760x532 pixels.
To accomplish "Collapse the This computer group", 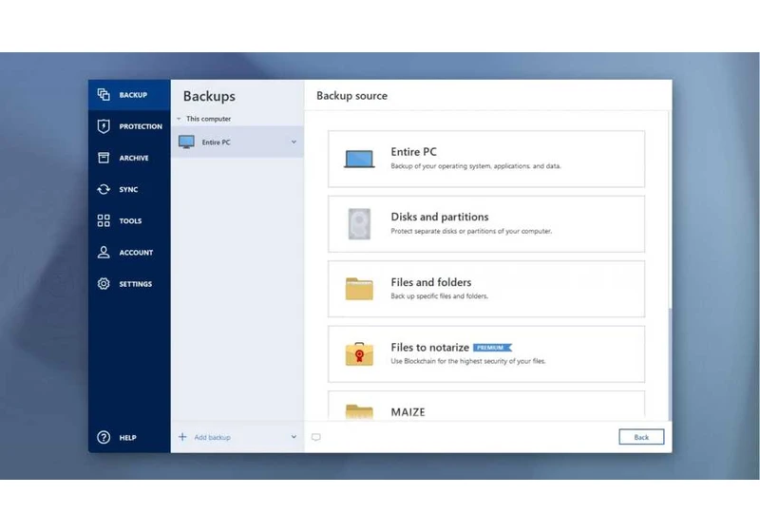I will click(179, 119).
